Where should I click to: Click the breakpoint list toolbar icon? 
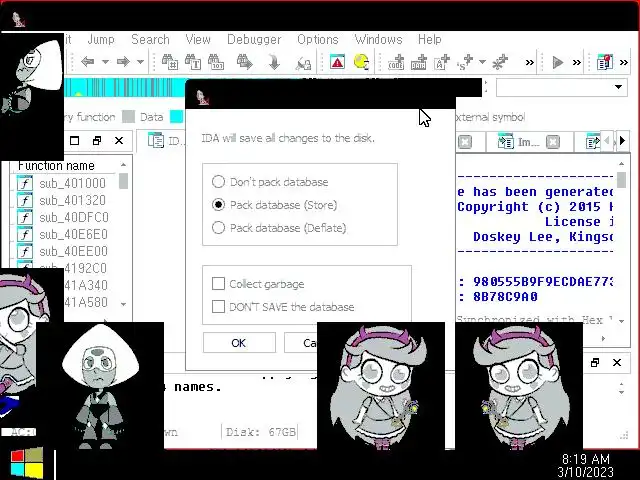pyautogui.click(x=604, y=62)
